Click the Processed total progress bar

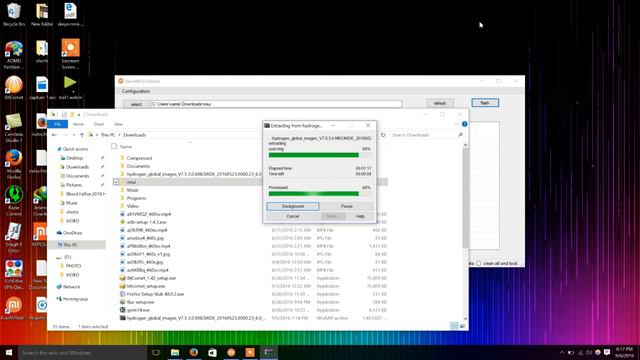(320, 194)
